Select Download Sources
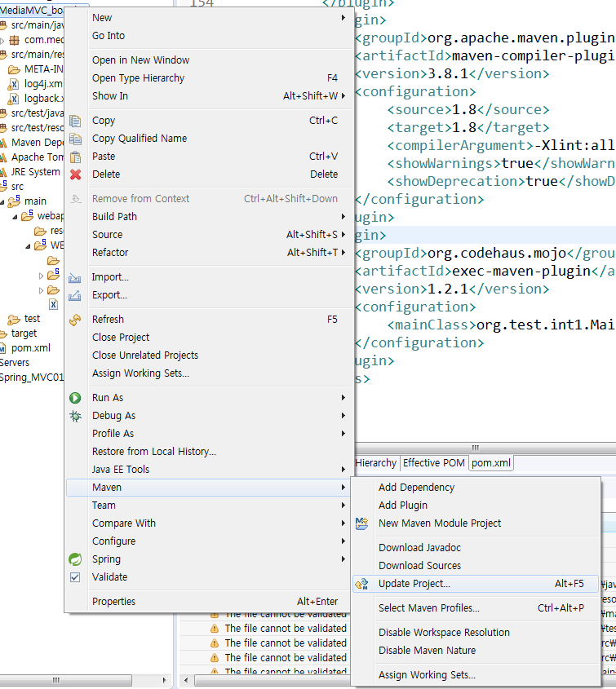 (x=476, y=566)
